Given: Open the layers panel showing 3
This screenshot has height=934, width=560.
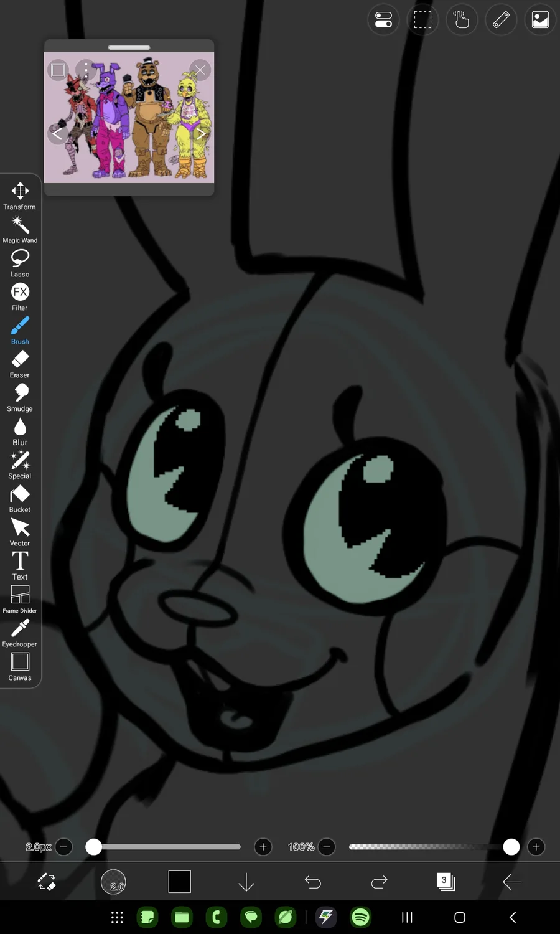Looking at the screenshot, I should click(446, 882).
